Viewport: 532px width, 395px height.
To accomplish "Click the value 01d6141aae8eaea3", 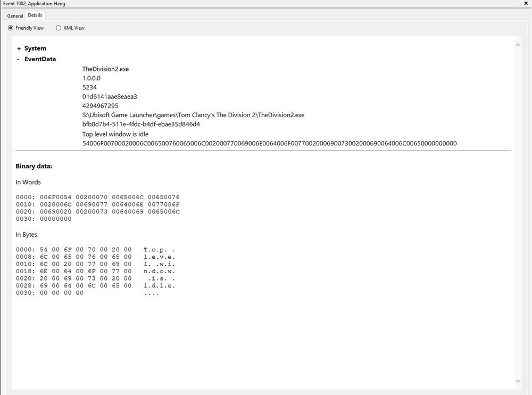I will (x=110, y=96).
